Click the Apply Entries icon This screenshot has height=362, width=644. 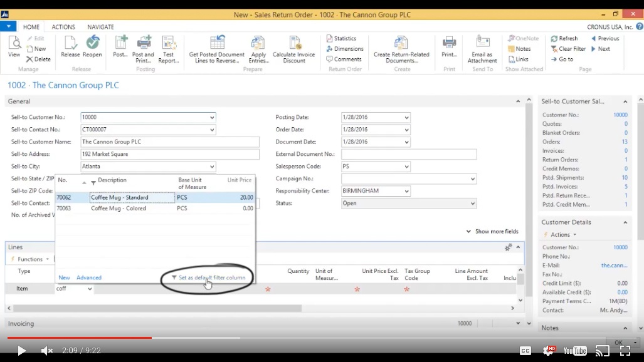258,49
